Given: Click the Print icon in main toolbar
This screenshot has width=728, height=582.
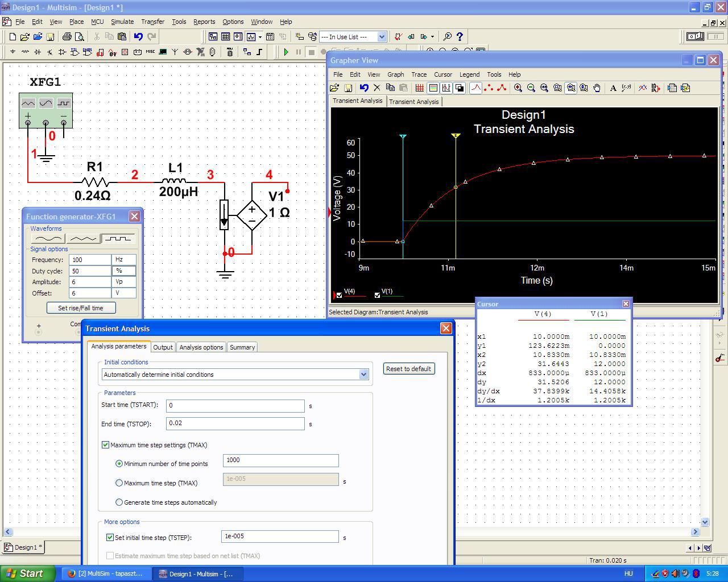Looking at the screenshot, I should pos(67,37).
